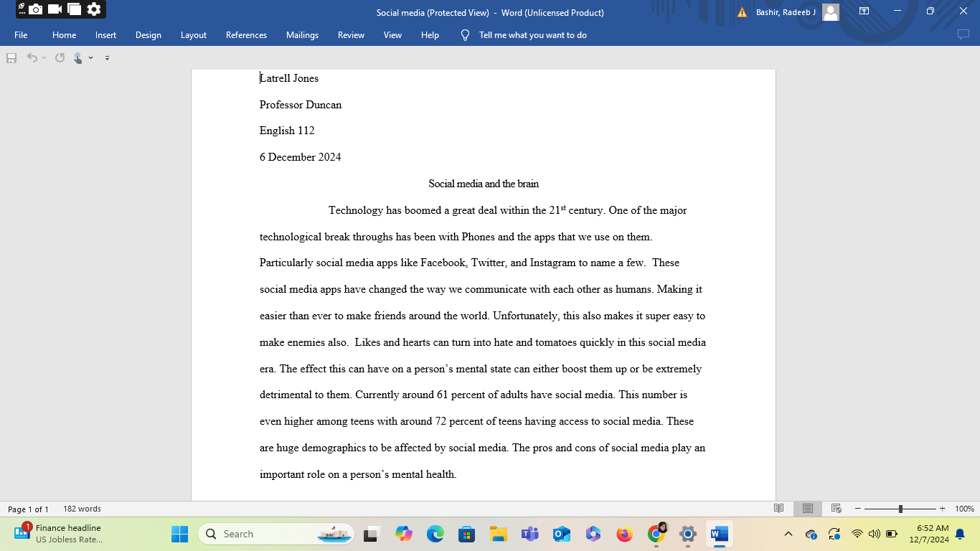Viewport: 980px width, 551px height.
Task: Select the Save icon on the Quick Access Toolbar
Action: tap(11, 58)
